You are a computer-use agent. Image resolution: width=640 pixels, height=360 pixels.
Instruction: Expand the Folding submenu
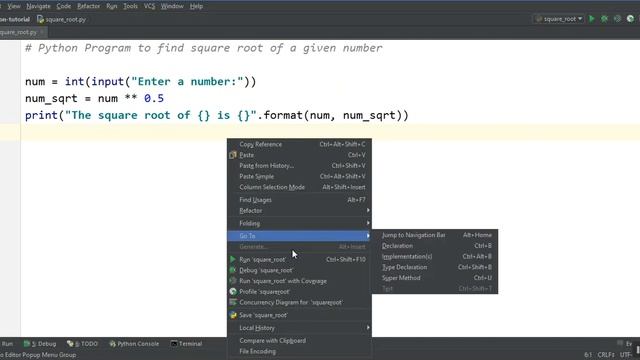(x=299, y=223)
